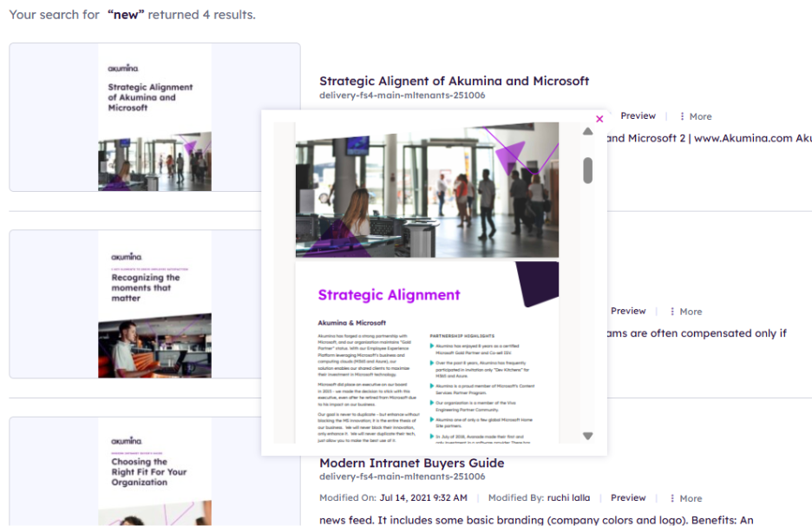The height and width of the screenshot is (526, 812).
Task: Open More menu for Strategic Alignent result
Action: coord(695,116)
